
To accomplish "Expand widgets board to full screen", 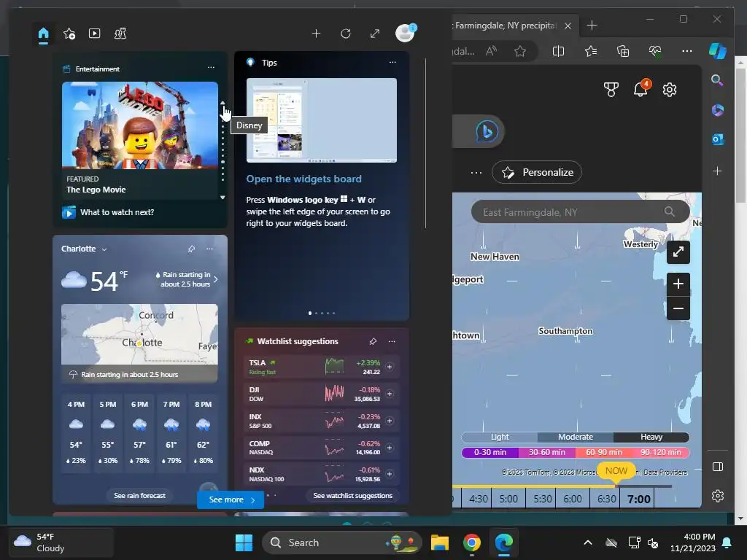I will [x=375, y=34].
